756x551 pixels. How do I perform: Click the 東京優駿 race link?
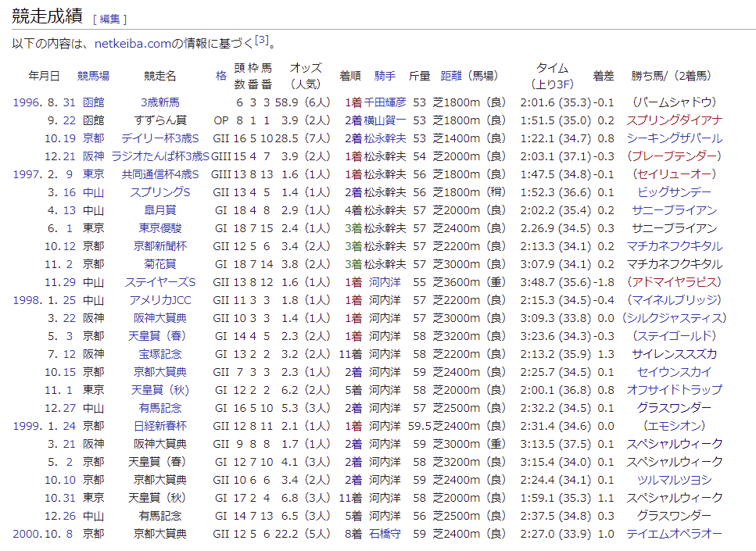tap(159, 228)
